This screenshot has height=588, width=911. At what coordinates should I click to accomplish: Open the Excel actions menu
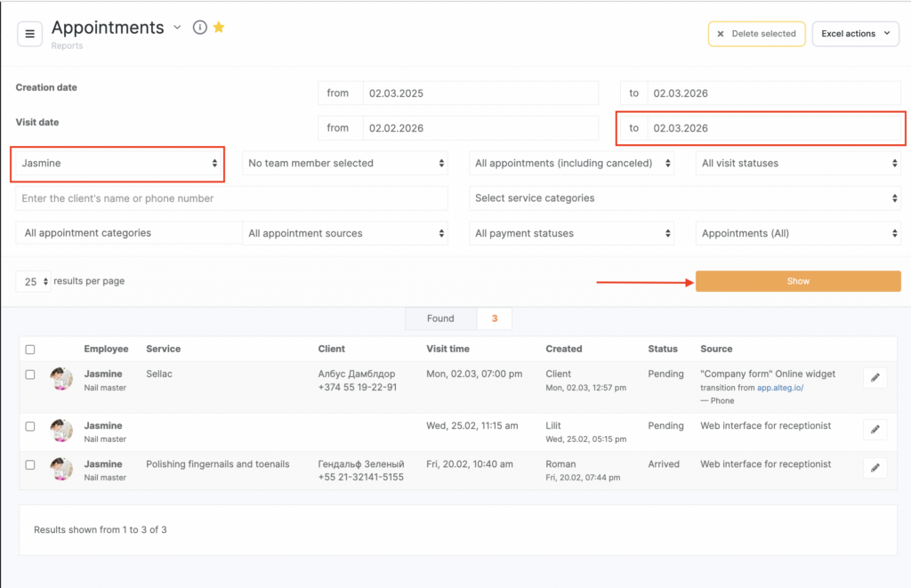855,34
